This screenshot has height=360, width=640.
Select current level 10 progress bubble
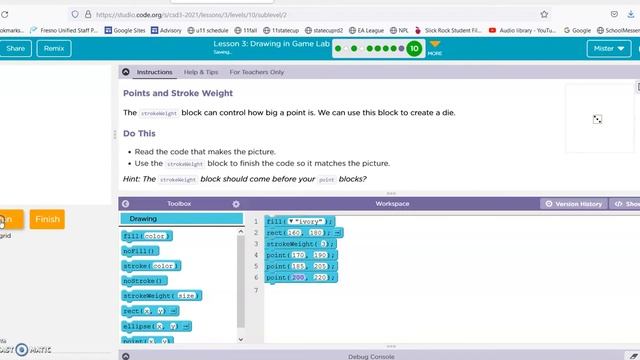tap(414, 49)
